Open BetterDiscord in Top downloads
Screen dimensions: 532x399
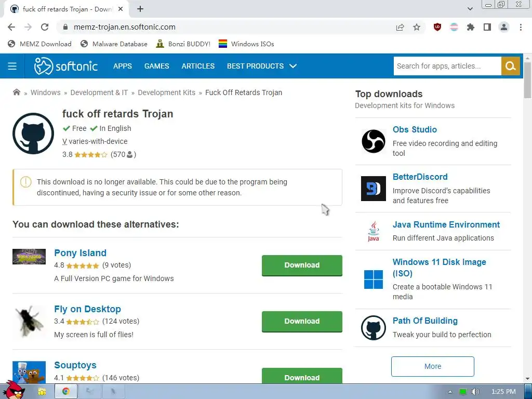click(x=420, y=177)
